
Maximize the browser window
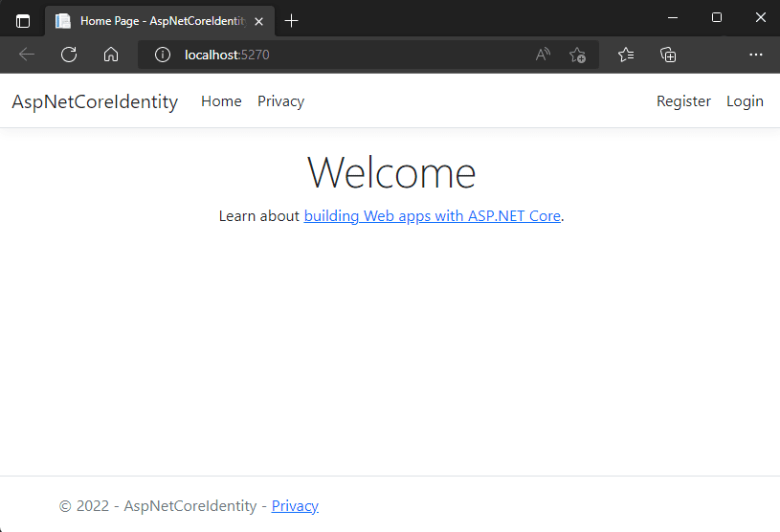pyautogui.click(x=716, y=18)
